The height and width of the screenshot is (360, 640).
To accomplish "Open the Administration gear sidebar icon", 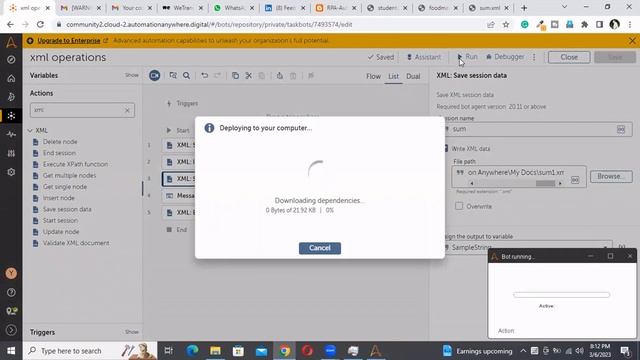I will coord(11,172).
